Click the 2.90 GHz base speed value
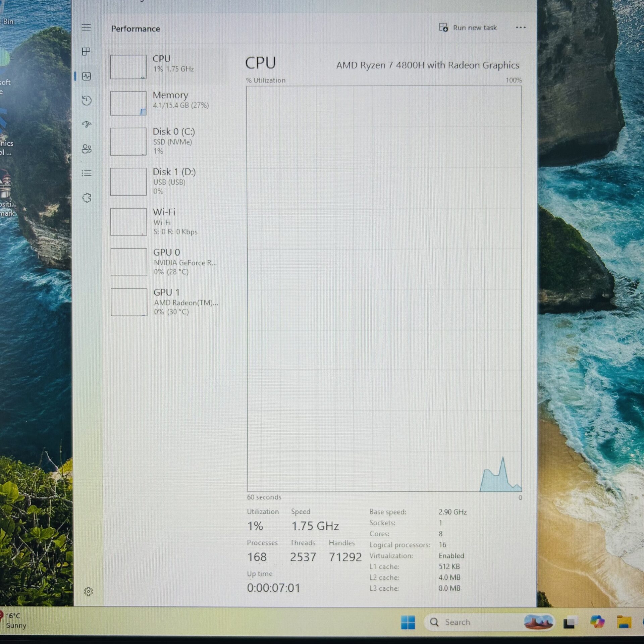644x644 pixels. point(452,512)
